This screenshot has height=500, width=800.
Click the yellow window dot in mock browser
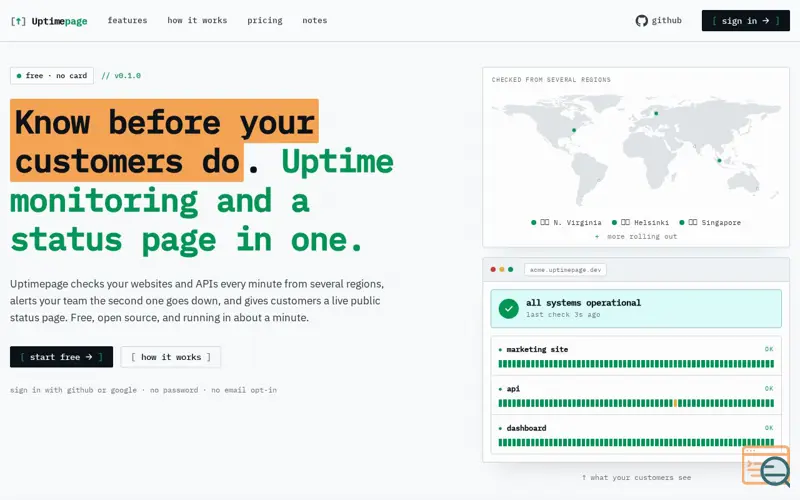click(x=502, y=269)
